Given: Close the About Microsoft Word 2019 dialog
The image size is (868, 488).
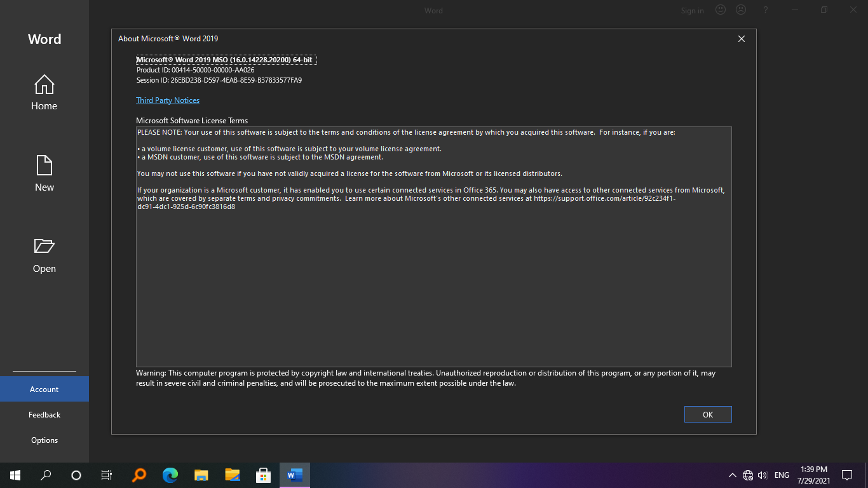Looking at the screenshot, I should tap(741, 39).
